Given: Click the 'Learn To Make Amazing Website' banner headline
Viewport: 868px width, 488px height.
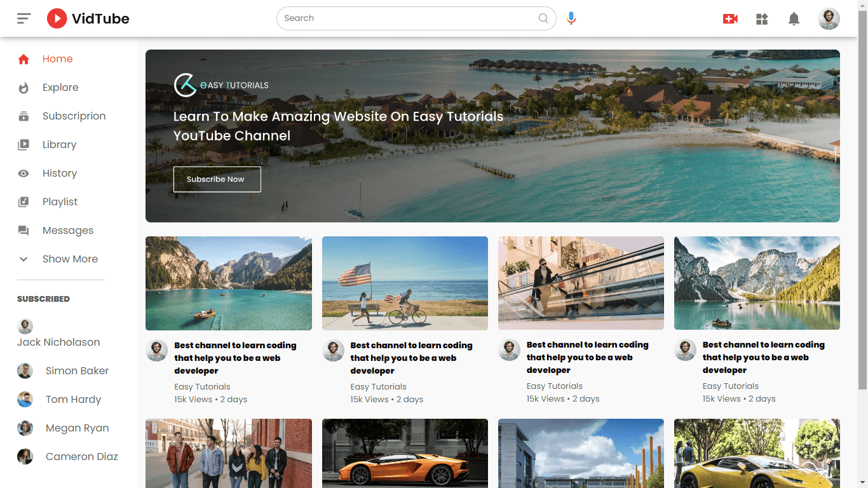Looking at the screenshot, I should 338,126.
